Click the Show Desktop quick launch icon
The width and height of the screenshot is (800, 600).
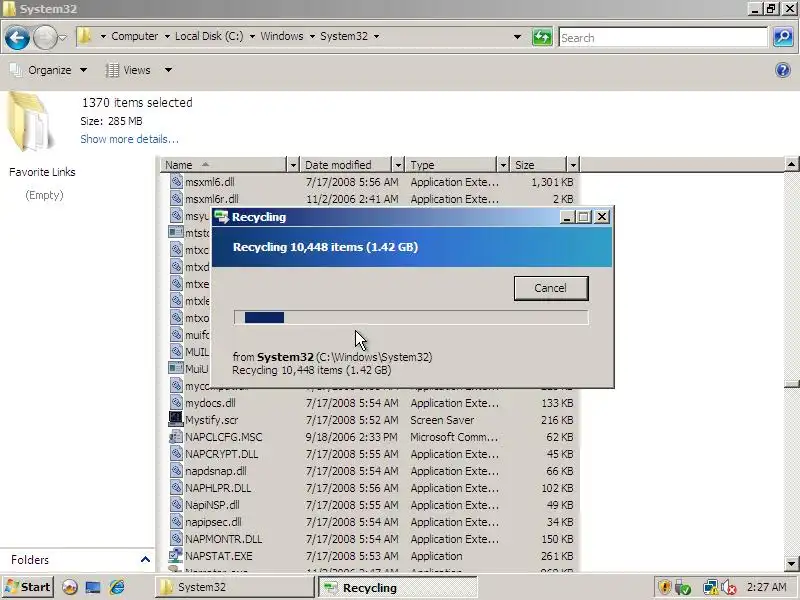pos(93,588)
